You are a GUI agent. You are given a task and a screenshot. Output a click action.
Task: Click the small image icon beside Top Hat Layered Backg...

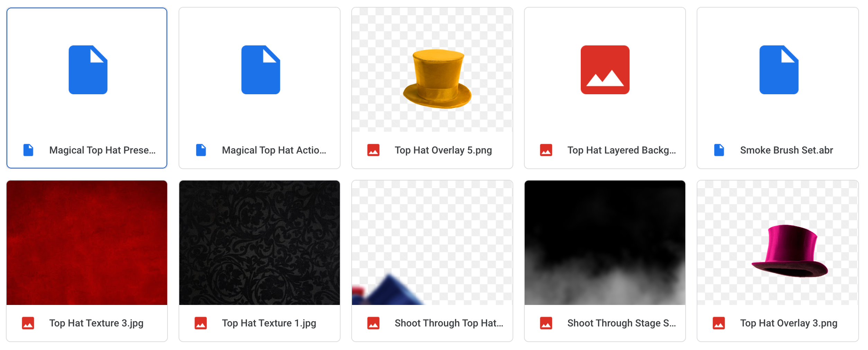tap(546, 150)
